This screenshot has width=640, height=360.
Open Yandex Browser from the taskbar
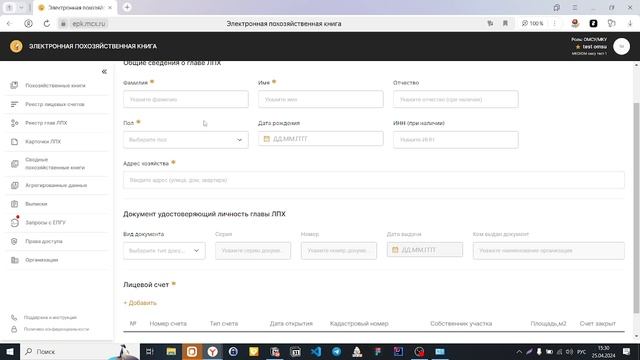(x=212, y=351)
